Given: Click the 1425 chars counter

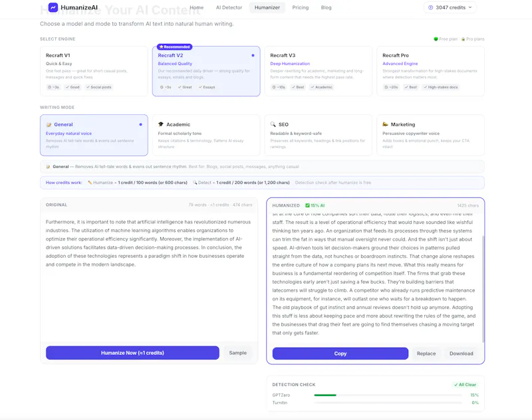Looking at the screenshot, I should 468,205.
